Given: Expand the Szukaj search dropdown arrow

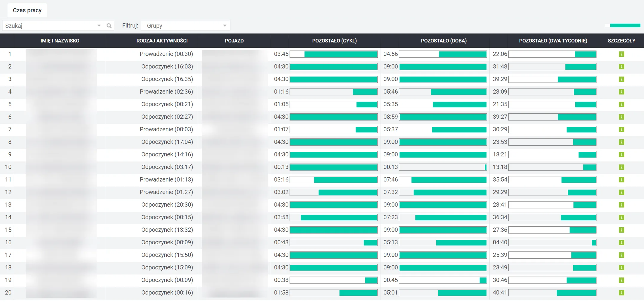Looking at the screenshot, I should pos(99,26).
